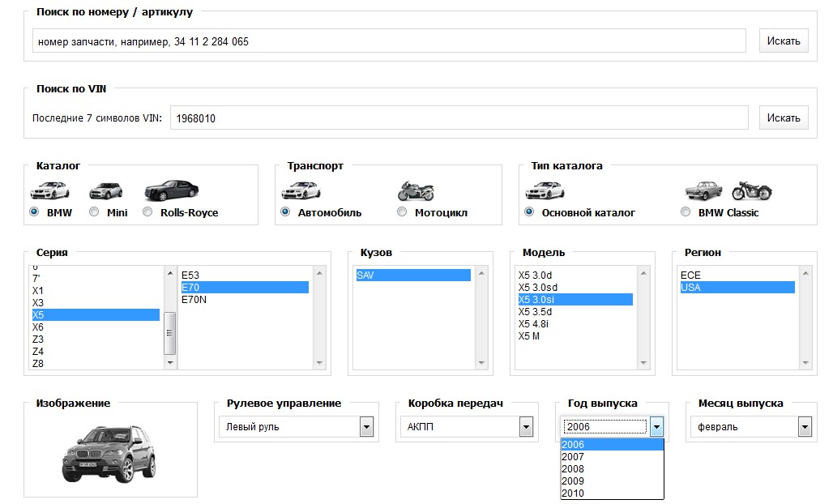The width and height of the screenshot is (833, 504).
Task: Choose 2009 in year list
Action: click(x=612, y=481)
